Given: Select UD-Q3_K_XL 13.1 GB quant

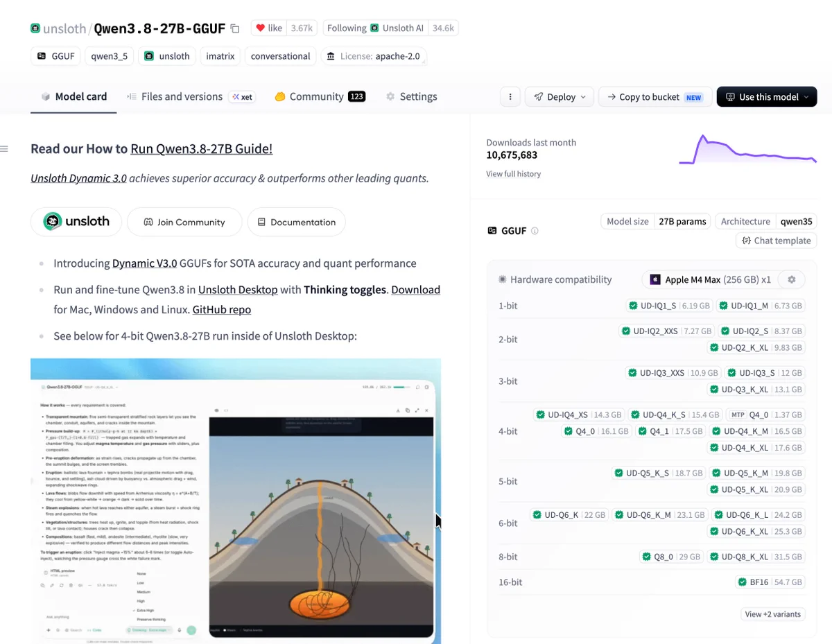Looking at the screenshot, I should click(x=756, y=390).
